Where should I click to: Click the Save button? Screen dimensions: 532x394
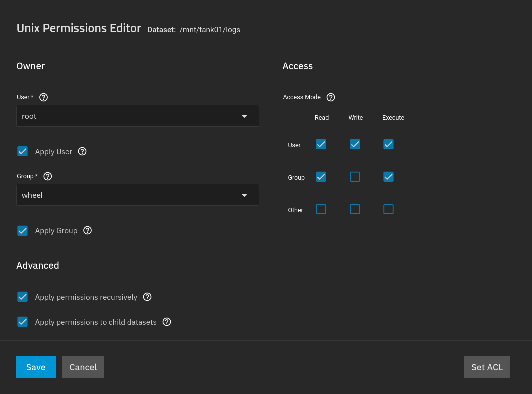tap(35, 367)
